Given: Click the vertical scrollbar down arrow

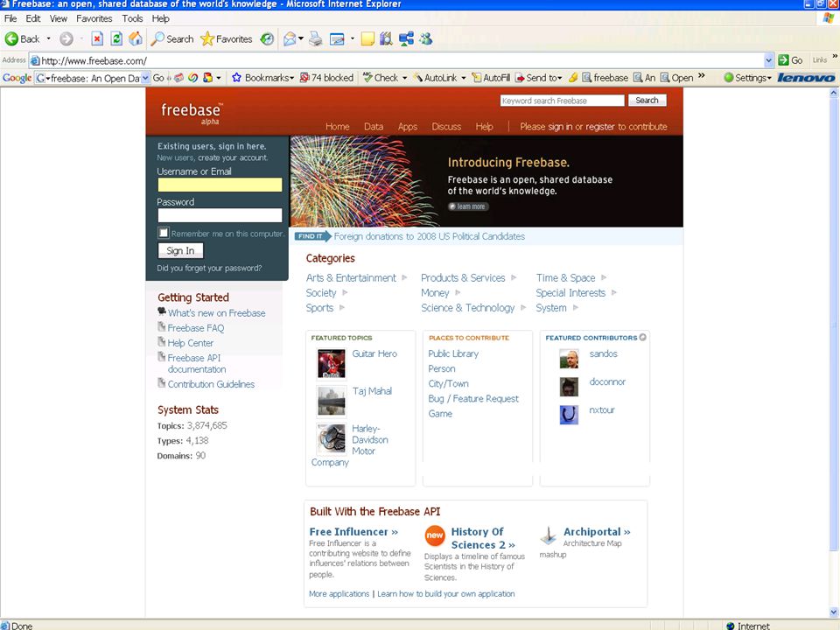Looking at the screenshot, I should click(834, 612).
